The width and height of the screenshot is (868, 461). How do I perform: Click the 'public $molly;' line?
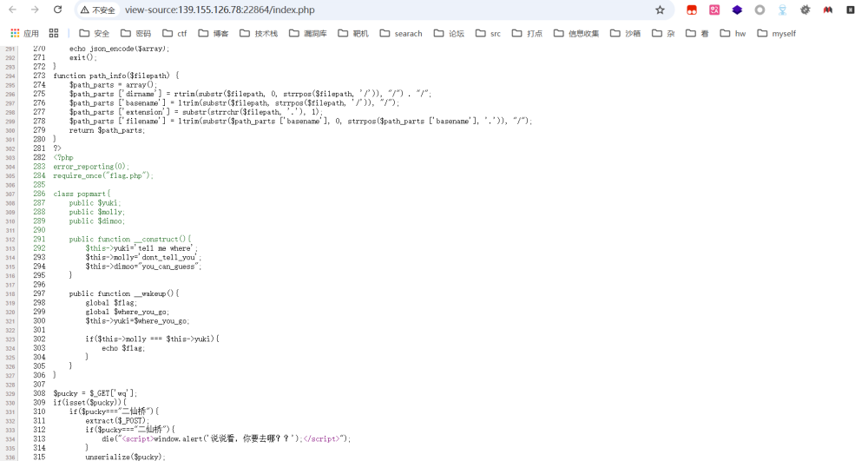click(x=97, y=212)
